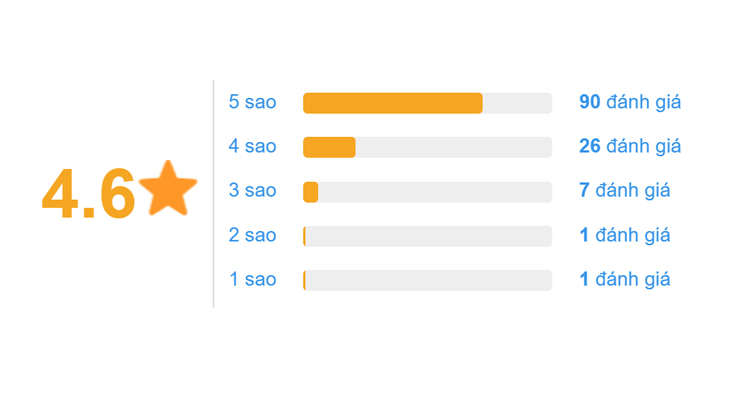
Task: Click the gray empty part of 5 sao bar
Action: tap(517, 103)
